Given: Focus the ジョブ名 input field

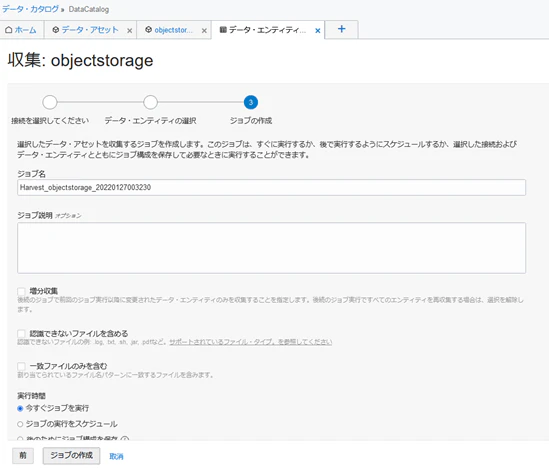Looking at the screenshot, I should point(271,187).
